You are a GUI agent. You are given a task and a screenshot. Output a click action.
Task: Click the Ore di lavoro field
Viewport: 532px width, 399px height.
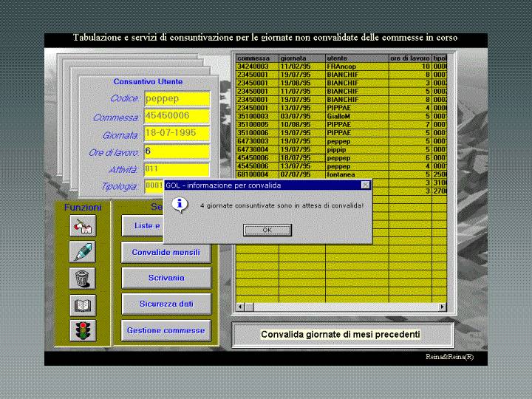[x=177, y=151]
